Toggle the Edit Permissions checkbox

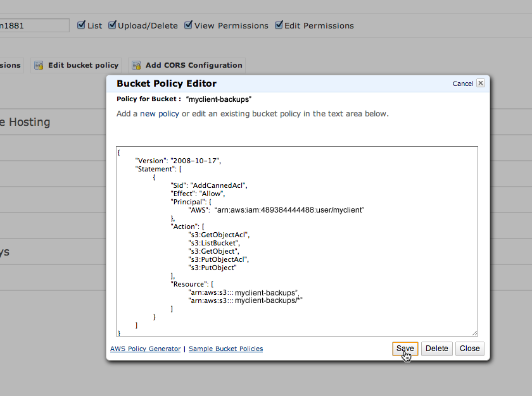coord(279,25)
